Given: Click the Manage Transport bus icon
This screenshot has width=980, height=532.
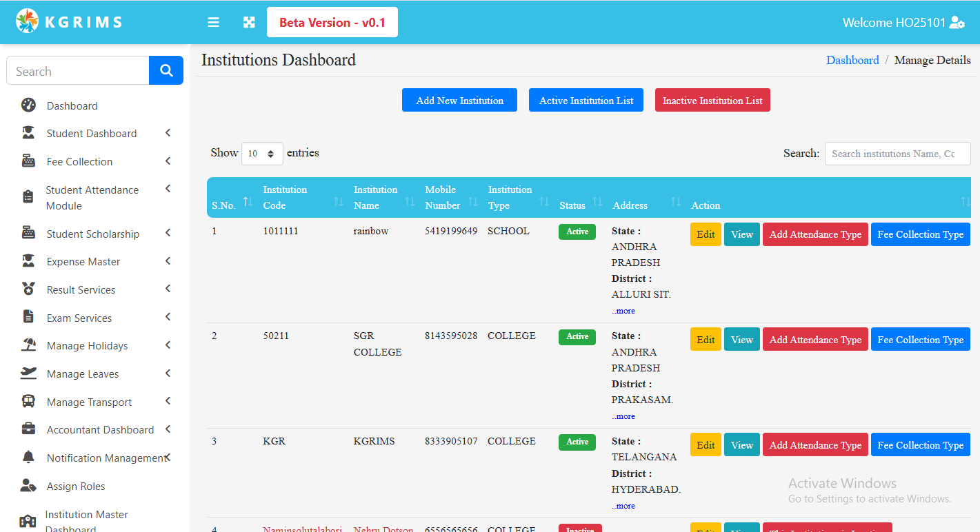Looking at the screenshot, I should [x=28, y=402].
